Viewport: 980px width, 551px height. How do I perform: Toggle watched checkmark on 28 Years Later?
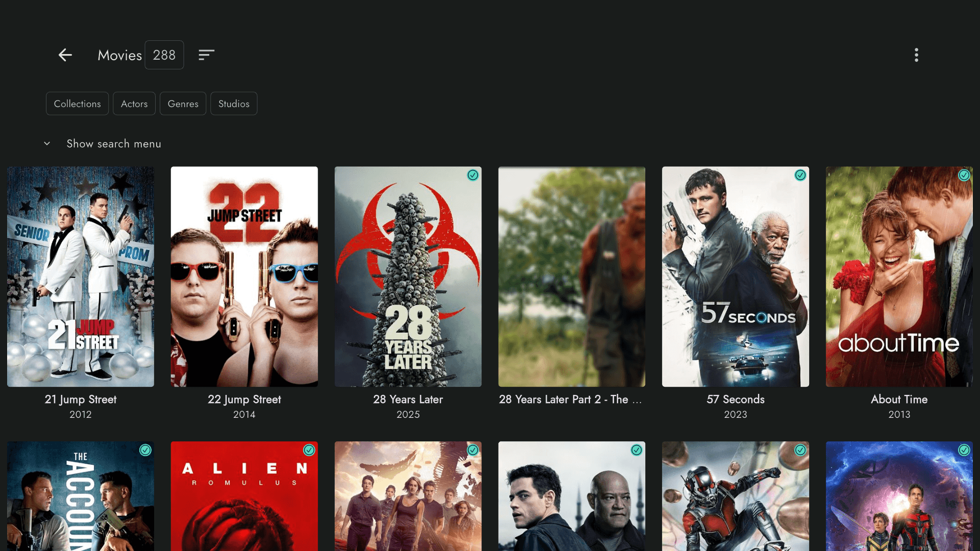tap(473, 176)
